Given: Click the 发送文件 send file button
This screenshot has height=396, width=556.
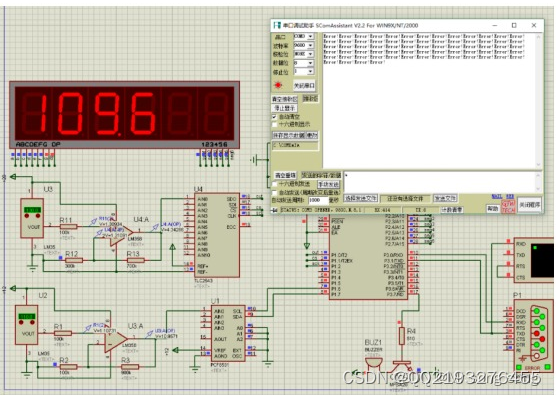Looking at the screenshot, I should 445,198.
